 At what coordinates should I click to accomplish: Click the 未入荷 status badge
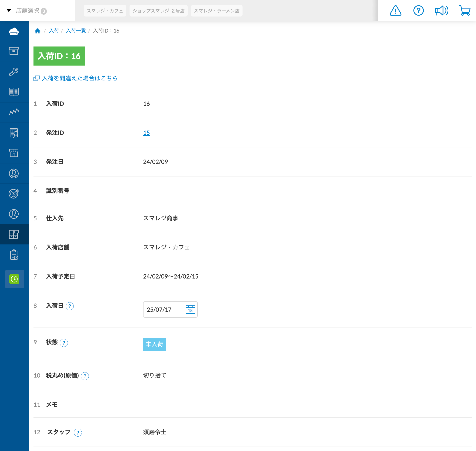(154, 344)
